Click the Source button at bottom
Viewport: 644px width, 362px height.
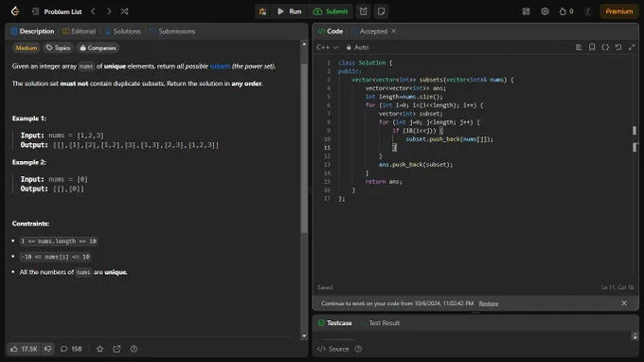pos(333,349)
